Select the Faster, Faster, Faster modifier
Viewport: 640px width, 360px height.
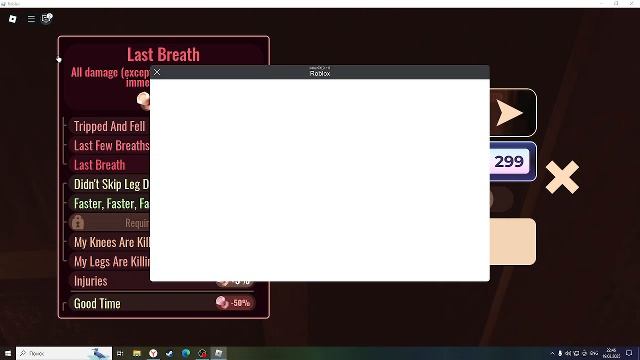coord(109,203)
